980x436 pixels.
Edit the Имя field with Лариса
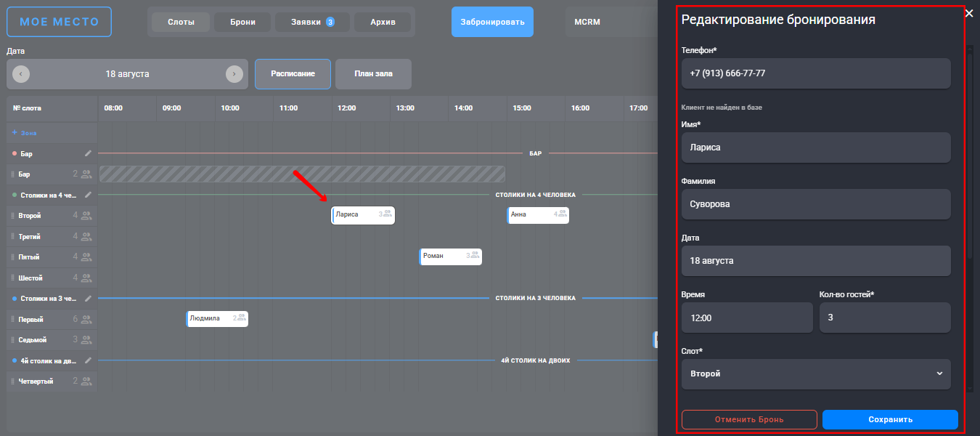coord(816,148)
